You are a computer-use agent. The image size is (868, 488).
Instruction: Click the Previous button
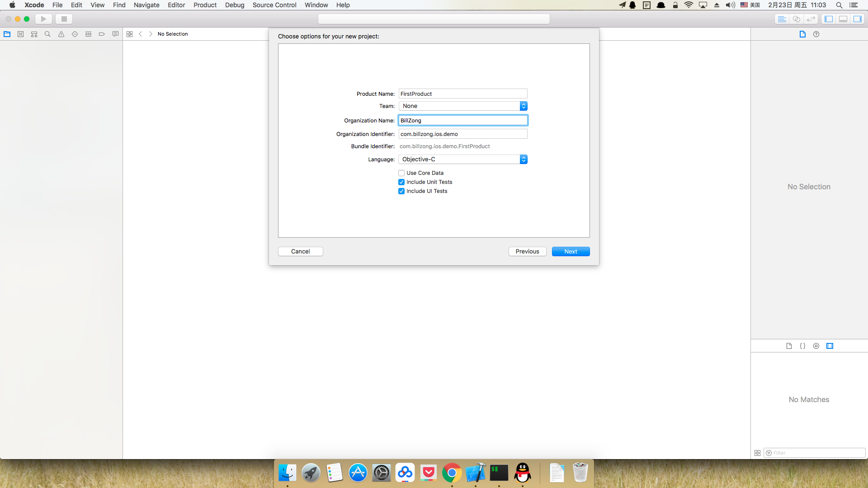tap(527, 251)
